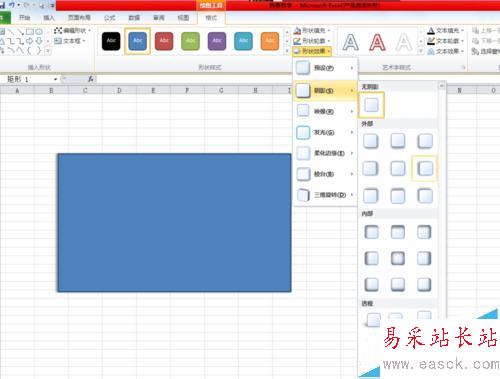Apply outer shadow offset center
Viewport: 500px width, 379px height.
(x=398, y=168)
